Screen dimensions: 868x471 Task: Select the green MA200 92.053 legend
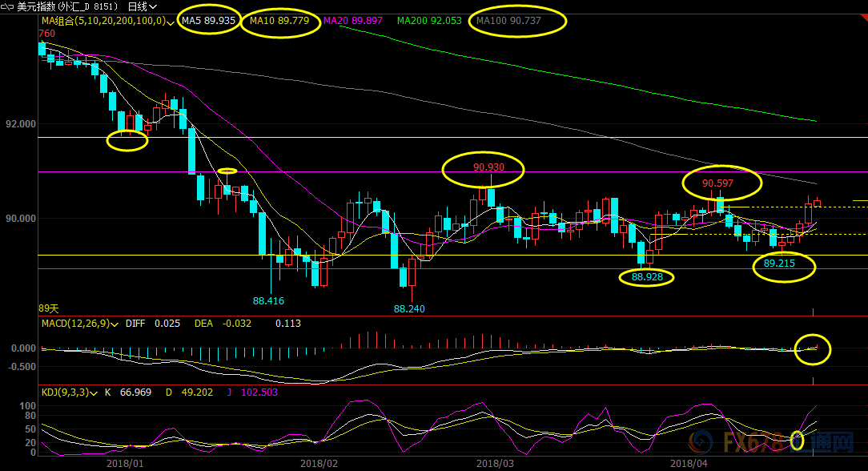(x=429, y=21)
